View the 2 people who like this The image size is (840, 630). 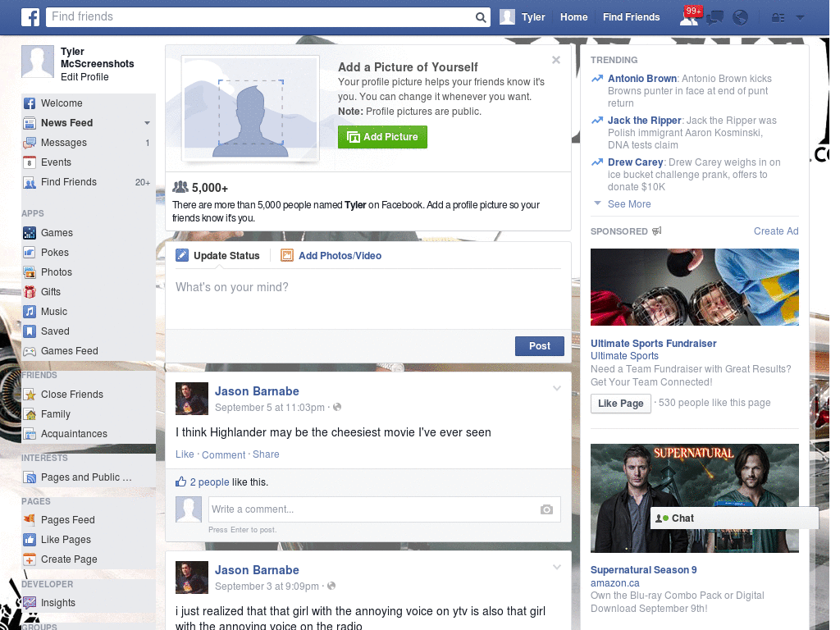(x=209, y=482)
